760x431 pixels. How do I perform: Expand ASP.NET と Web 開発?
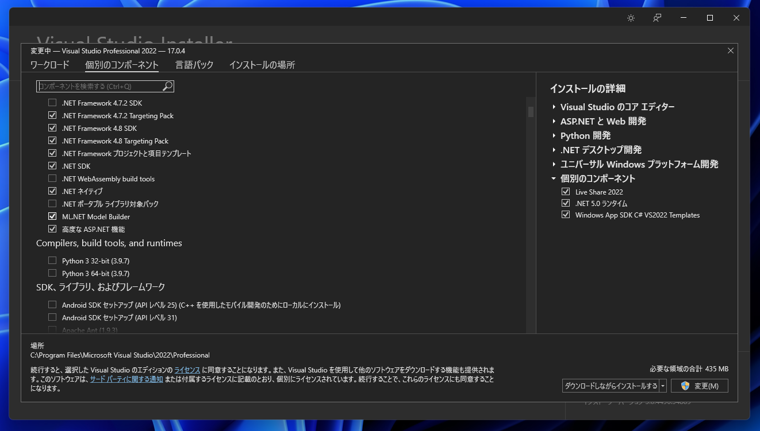click(554, 122)
